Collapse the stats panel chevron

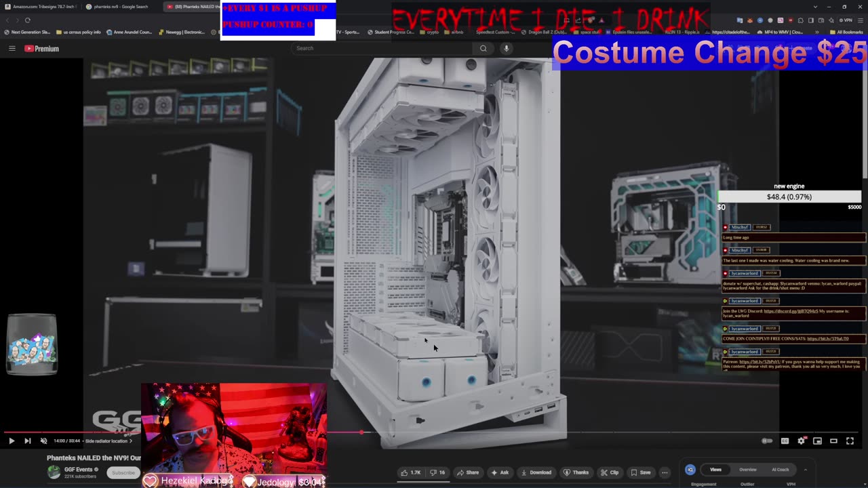tap(805, 470)
